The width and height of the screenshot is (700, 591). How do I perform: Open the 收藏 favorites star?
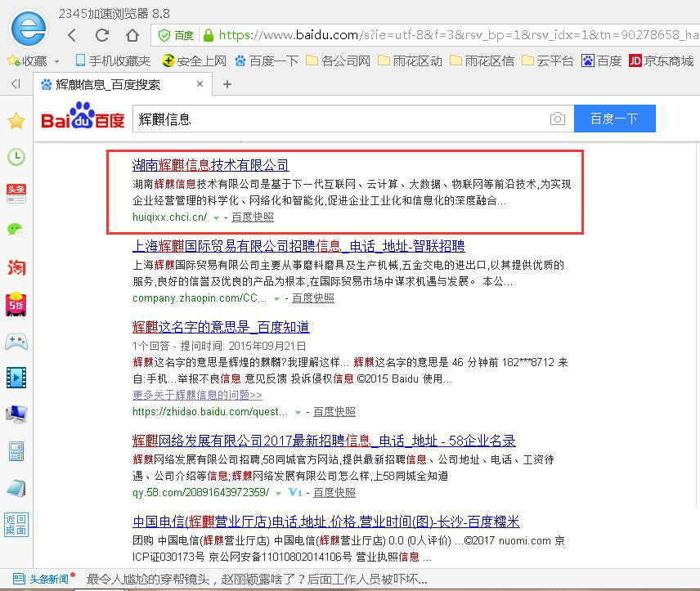coord(13,60)
